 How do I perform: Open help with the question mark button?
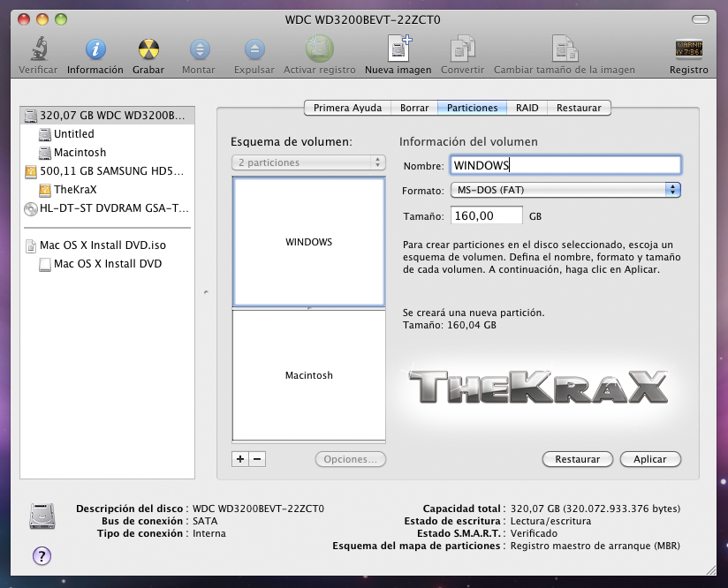(x=42, y=555)
